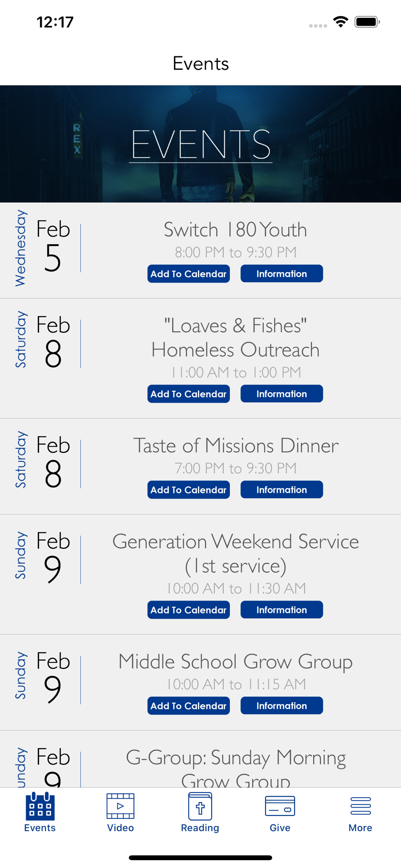401x868 pixels.
Task: View Information for Generation Weekend Service
Action: pyautogui.click(x=282, y=610)
